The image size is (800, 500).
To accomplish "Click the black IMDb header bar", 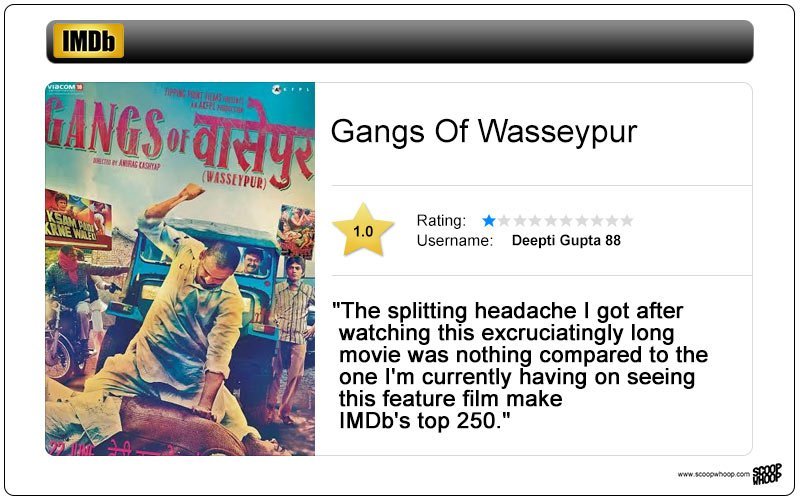I will [x=399, y=41].
